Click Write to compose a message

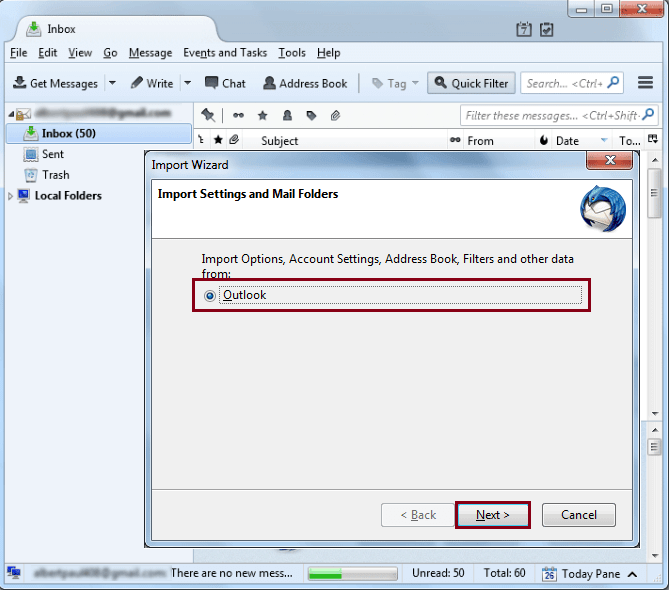pos(152,83)
